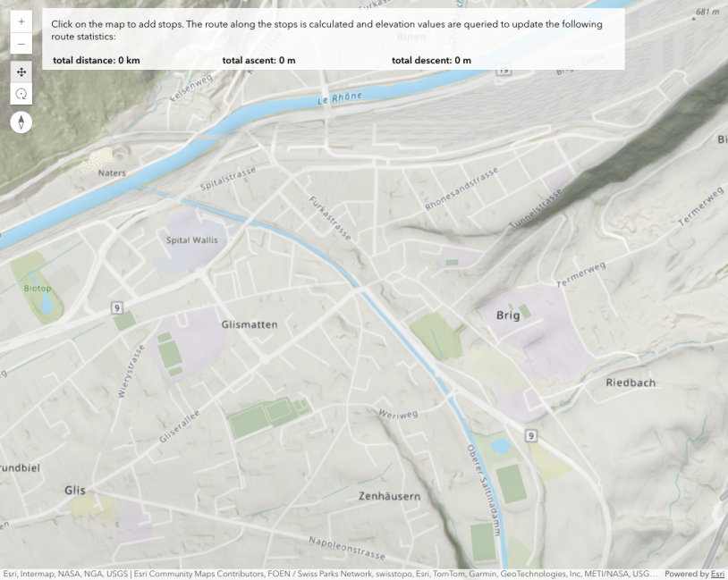Switch to the rotate navigation tool
Screen dimensions: 728x580
(21, 94)
